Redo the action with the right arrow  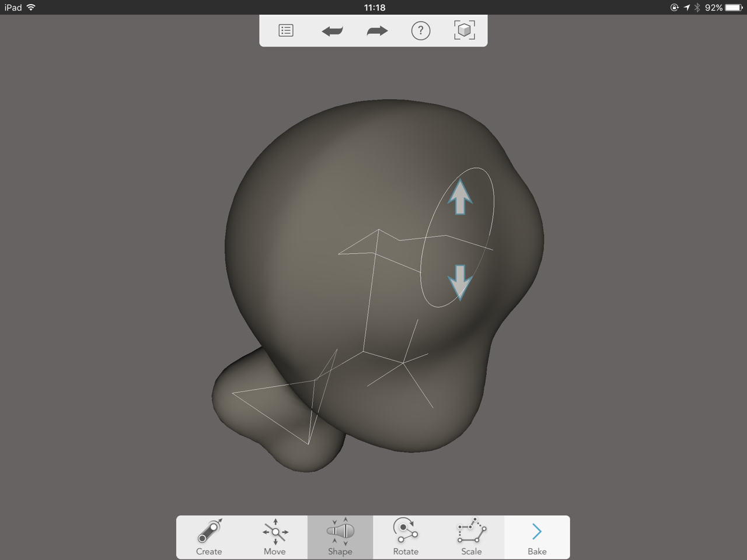(x=377, y=31)
